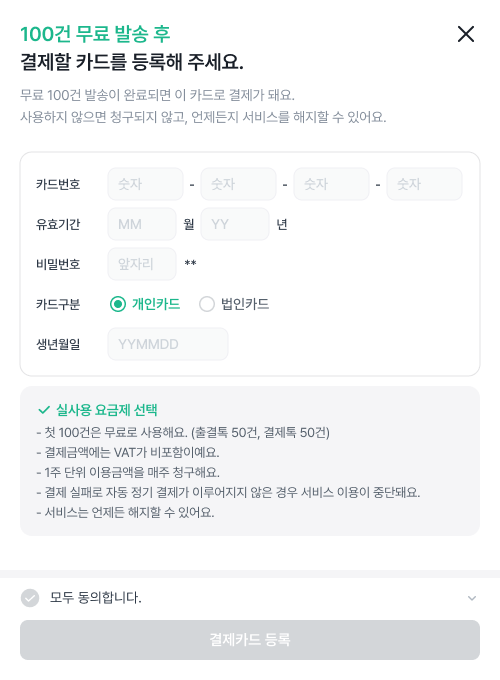Click the 법인카드 label text
The height and width of the screenshot is (680, 500).
click(245, 304)
